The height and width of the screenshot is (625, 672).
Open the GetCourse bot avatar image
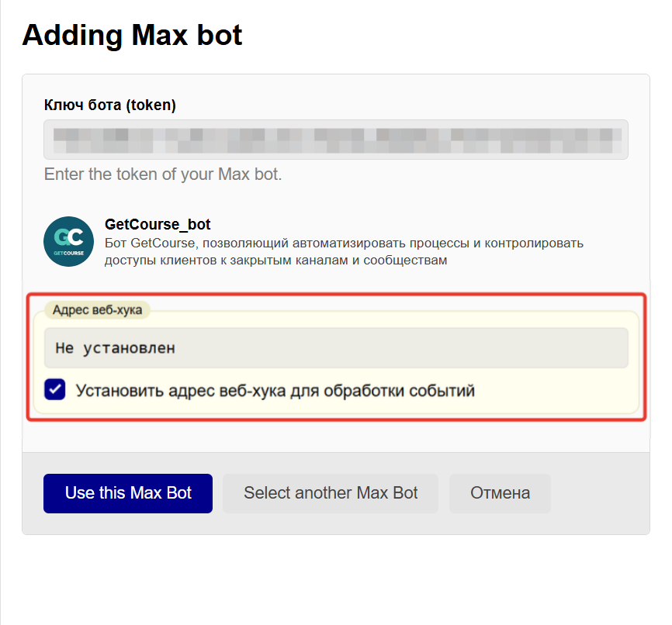click(x=68, y=241)
